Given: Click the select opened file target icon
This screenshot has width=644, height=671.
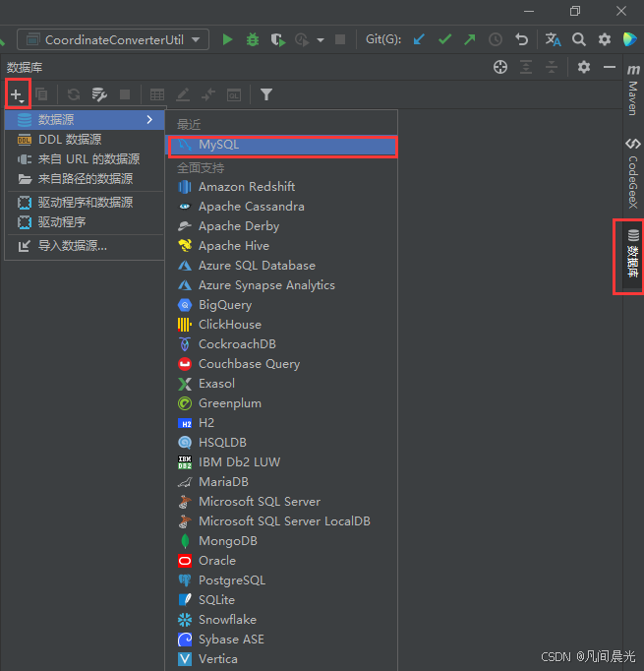Looking at the screenshot, I should pos(500,67).
